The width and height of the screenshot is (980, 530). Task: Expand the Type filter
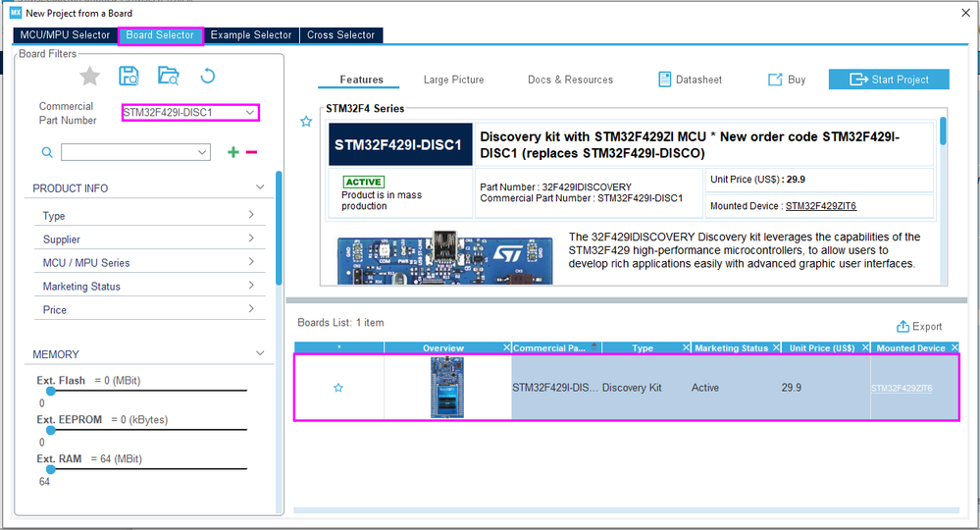251,214
